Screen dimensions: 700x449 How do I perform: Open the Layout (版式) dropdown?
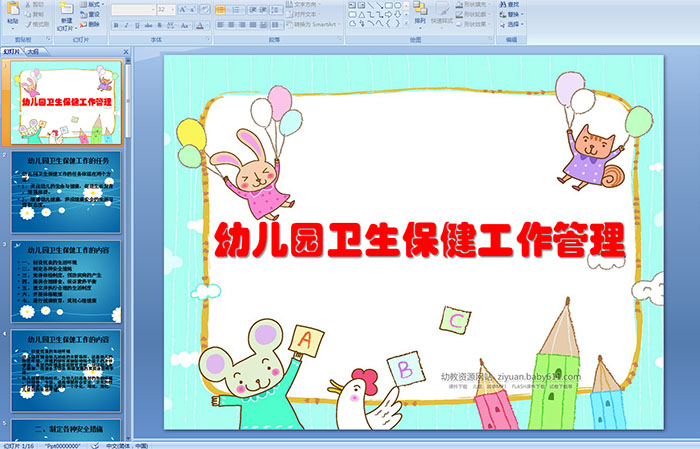(92, 4)
